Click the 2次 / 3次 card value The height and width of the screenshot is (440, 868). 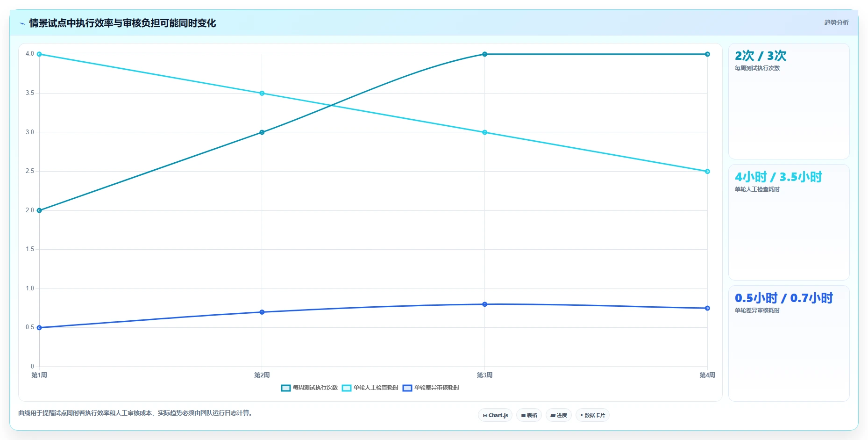(761, 56)
